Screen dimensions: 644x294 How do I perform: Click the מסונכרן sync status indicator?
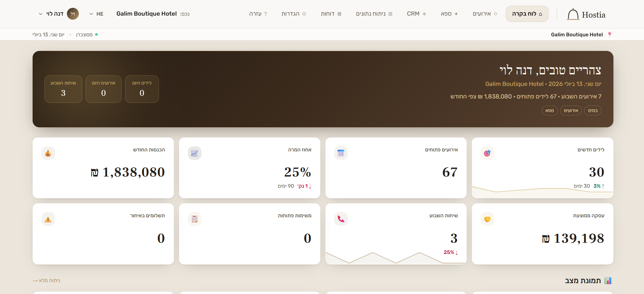point(87,35)
